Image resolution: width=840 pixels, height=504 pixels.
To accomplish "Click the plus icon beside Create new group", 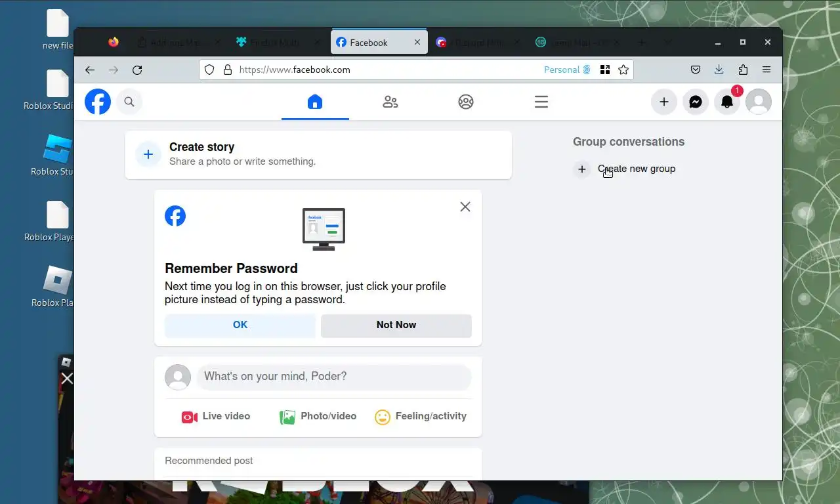I will tap(581, 169).
